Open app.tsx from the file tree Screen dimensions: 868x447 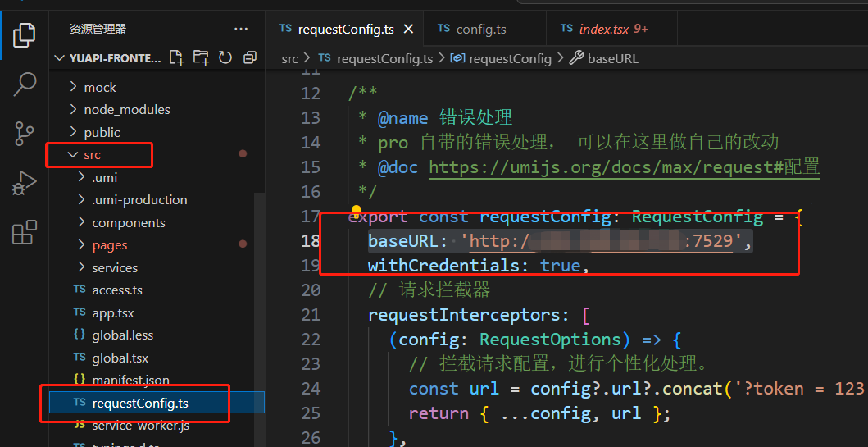coord(112,312)
